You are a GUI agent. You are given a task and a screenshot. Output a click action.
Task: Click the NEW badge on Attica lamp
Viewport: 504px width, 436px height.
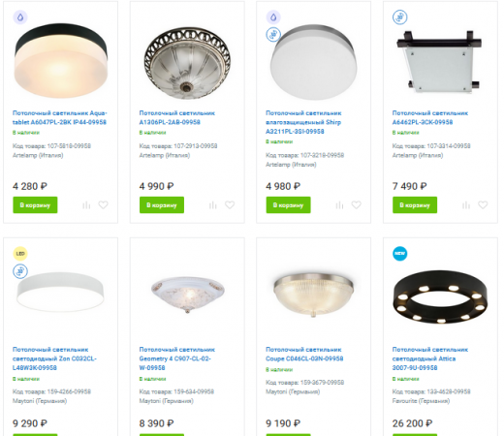tap(400, 254)
